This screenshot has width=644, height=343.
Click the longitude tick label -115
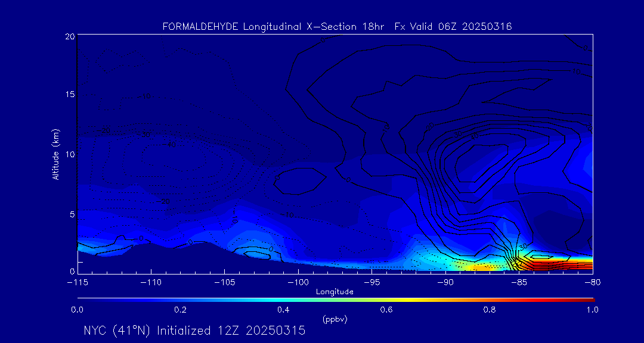77,283
